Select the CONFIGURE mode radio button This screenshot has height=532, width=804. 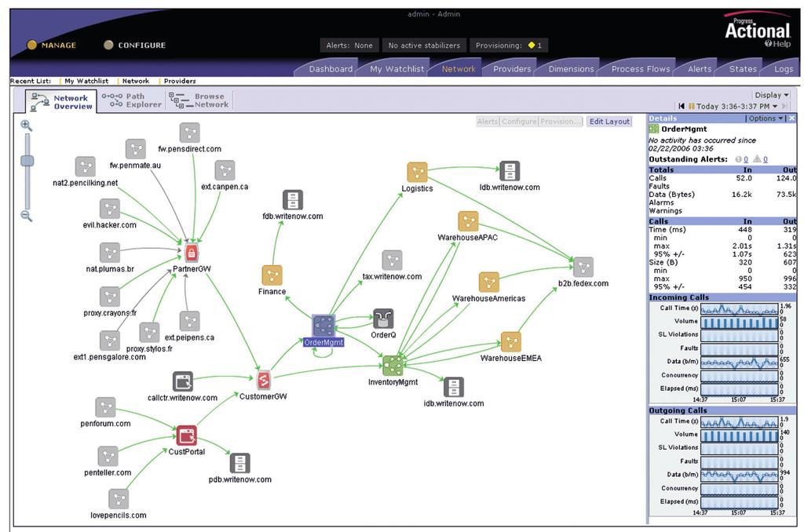pos(108,45)
